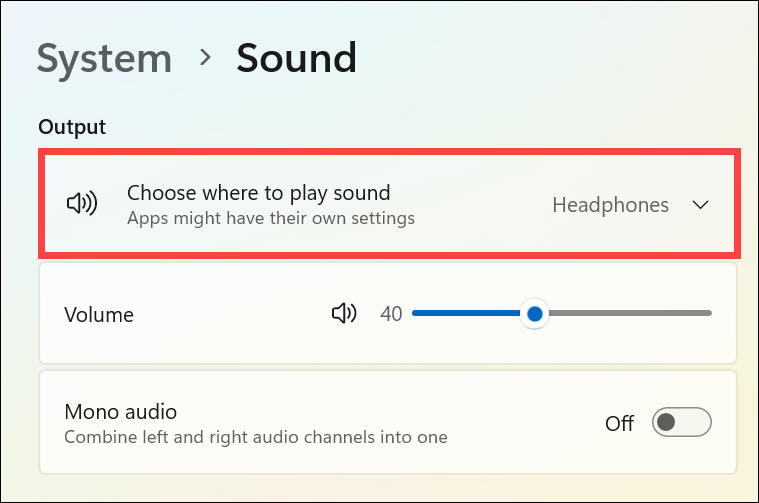Click the volume level number 40
Image resolution: width=759 pixels, height=503 pixels.
coord(391,314)
